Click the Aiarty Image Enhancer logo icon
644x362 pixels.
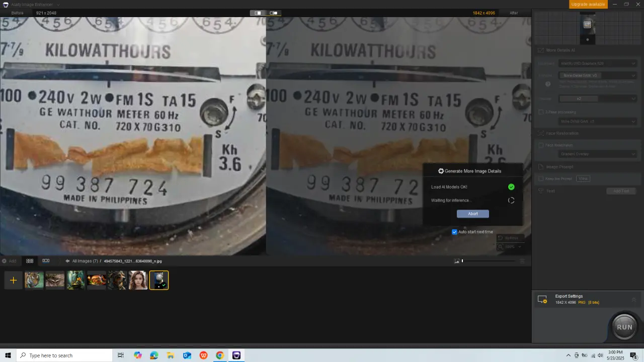[6, 5]
